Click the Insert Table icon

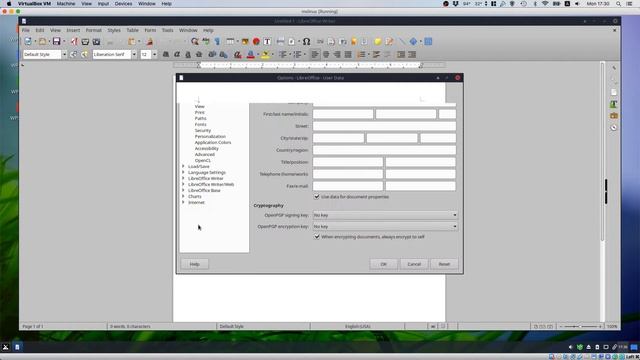[230, 42]
